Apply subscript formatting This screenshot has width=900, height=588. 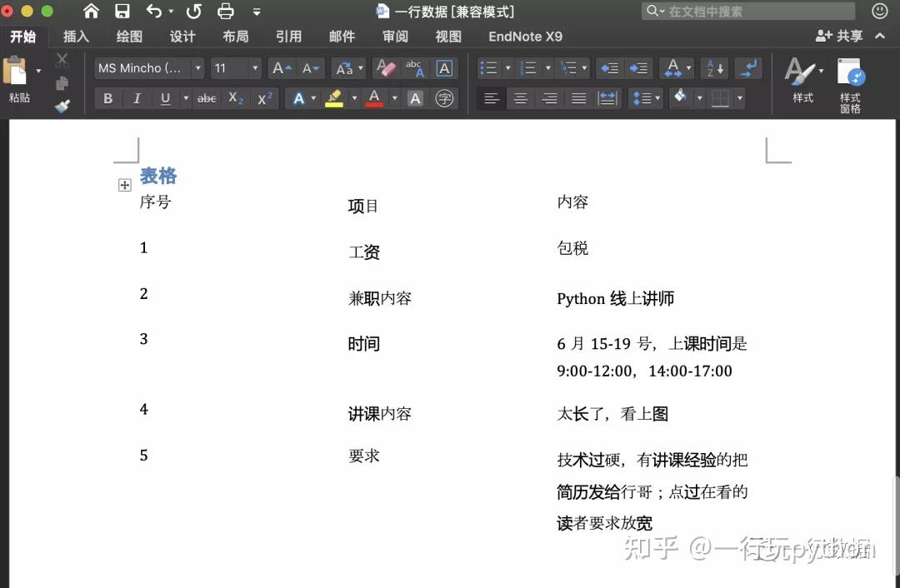[235, 97]
